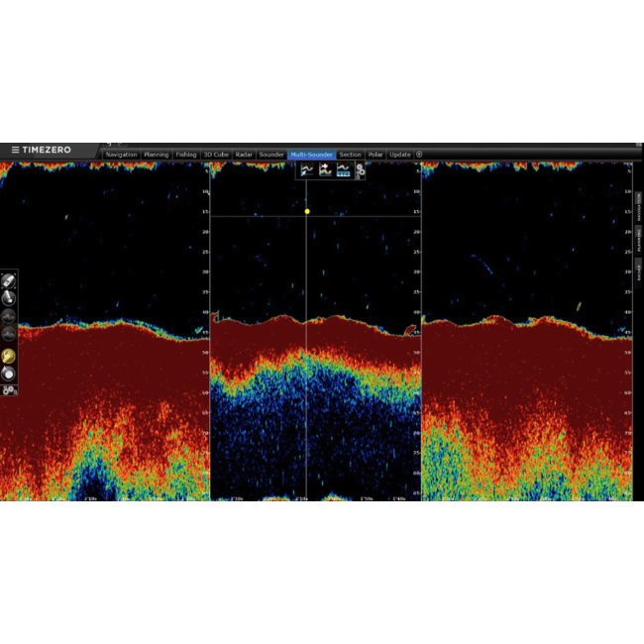Go to the 3D Cube tab
The width and height of the screenshot is (644, 644).
[x=216, y=155]
